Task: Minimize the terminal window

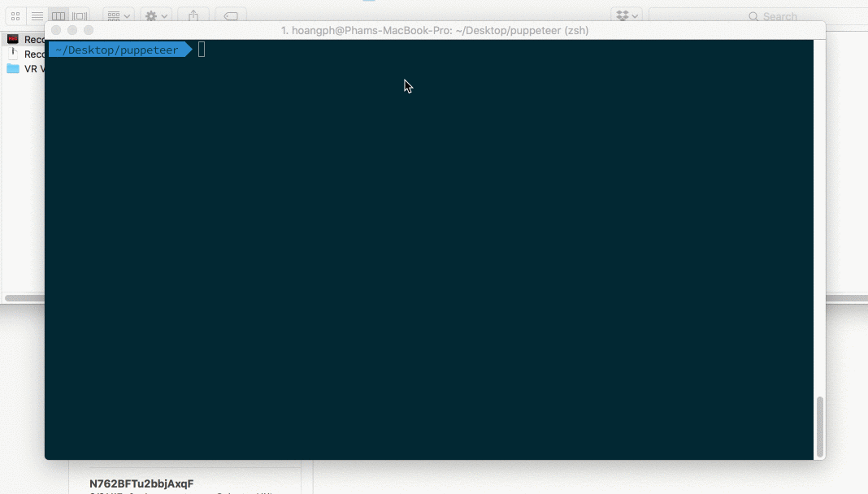Action: coord(72,31)
